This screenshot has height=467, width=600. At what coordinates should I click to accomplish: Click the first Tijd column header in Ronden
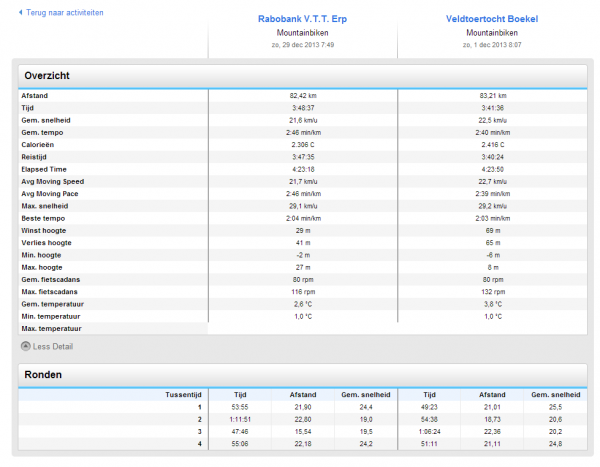tap(240, 395)
